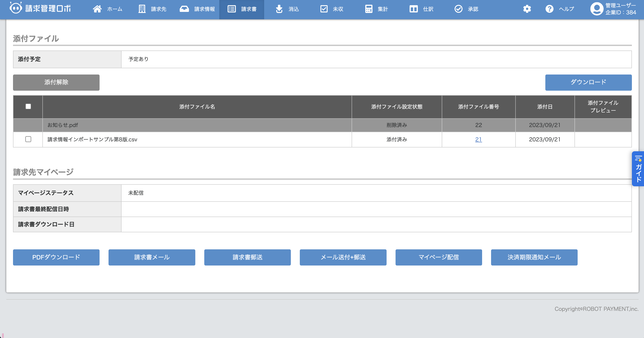Screen dimensions: 644x338
Task: Click the 仕訳 book icon
Action: point(413,9)
